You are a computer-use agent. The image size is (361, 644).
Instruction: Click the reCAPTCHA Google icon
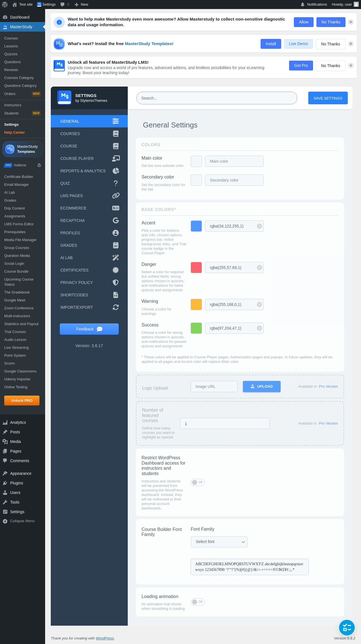point(116,220)
